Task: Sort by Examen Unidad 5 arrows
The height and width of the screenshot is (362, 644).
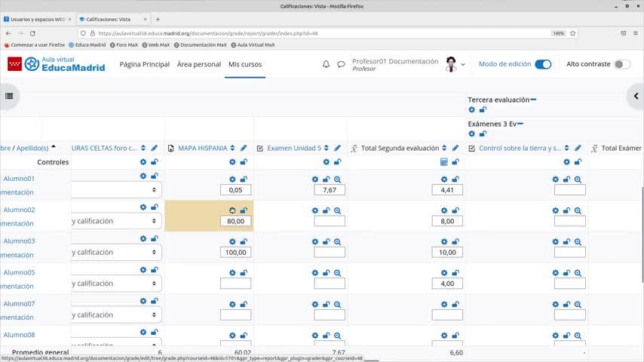Action: coord(326,148)
